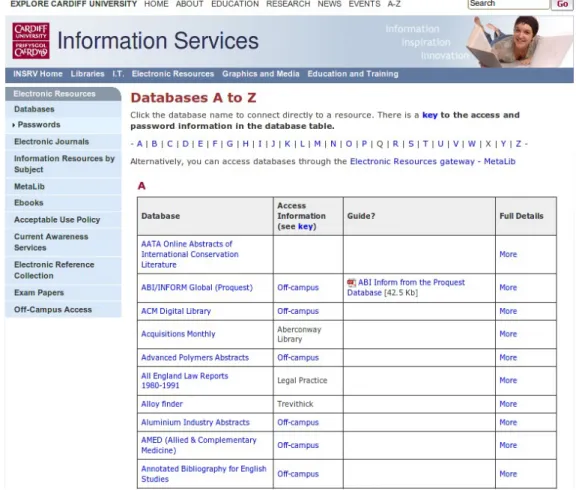Image resolution: width=576 pixels, height=490 pixels.
Task: Select the Trevithick access text
Action: coord(295,404)
